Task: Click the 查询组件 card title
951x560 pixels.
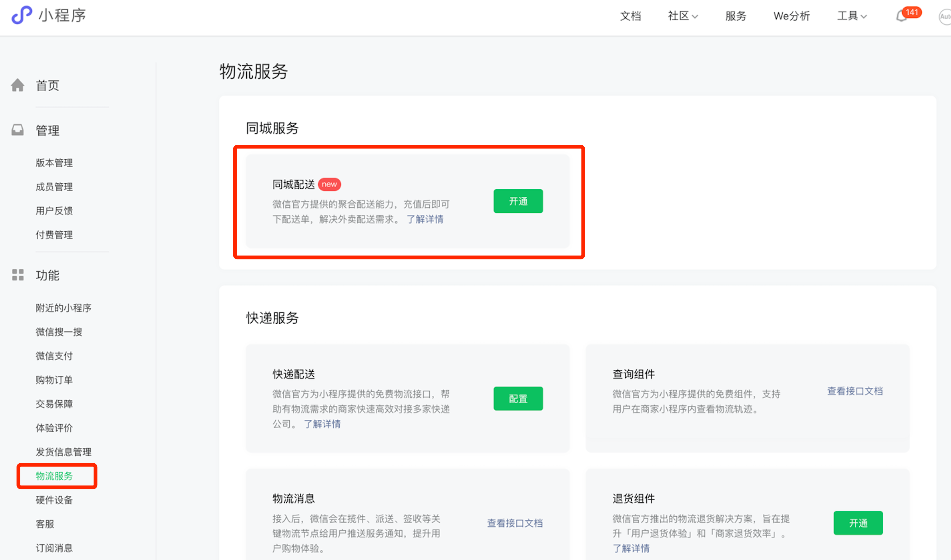Action: pyautogui.click(x=634, y=374)
